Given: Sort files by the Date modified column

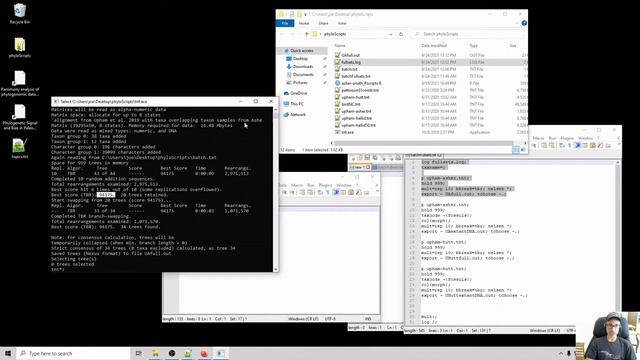Looking at the screenshot, I should [434, 45].
